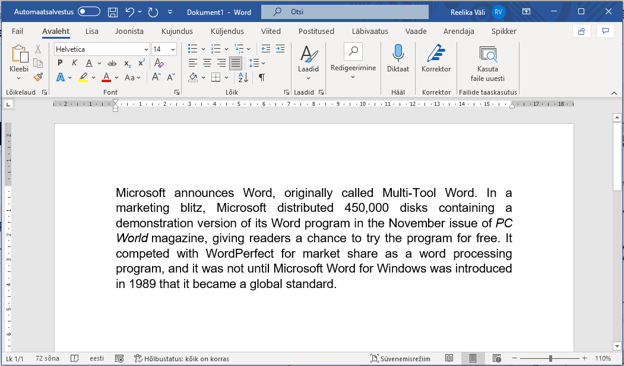
Task: Open the font size 14 dropdown
Action: coord(173,49)
